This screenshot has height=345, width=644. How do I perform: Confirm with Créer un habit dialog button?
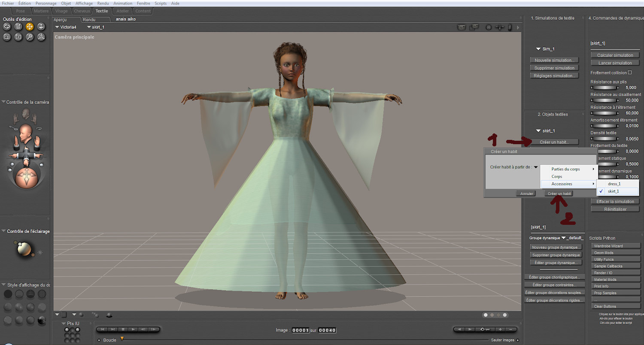tap(559, 194)
